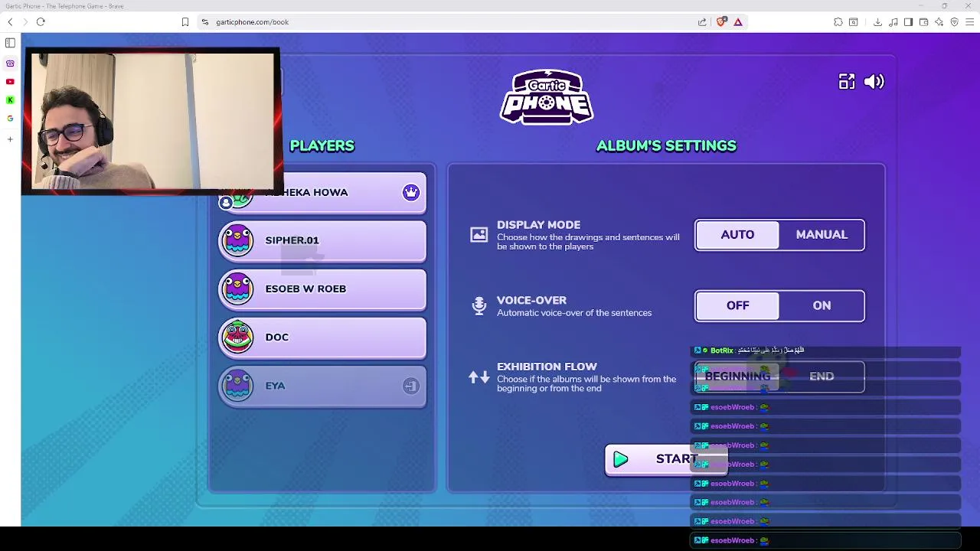Click the forward navigation arrow
The image size is (980, 551).
[24, 22]
